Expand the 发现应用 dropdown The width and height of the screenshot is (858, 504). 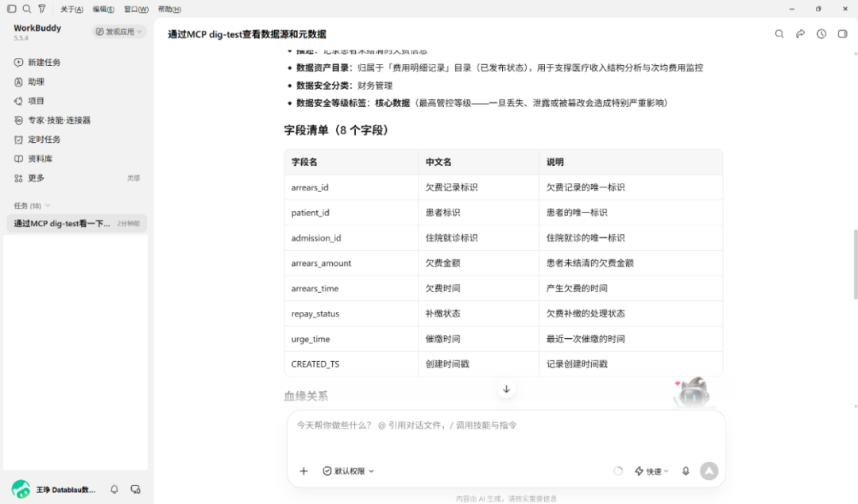[x=118, y=32]
